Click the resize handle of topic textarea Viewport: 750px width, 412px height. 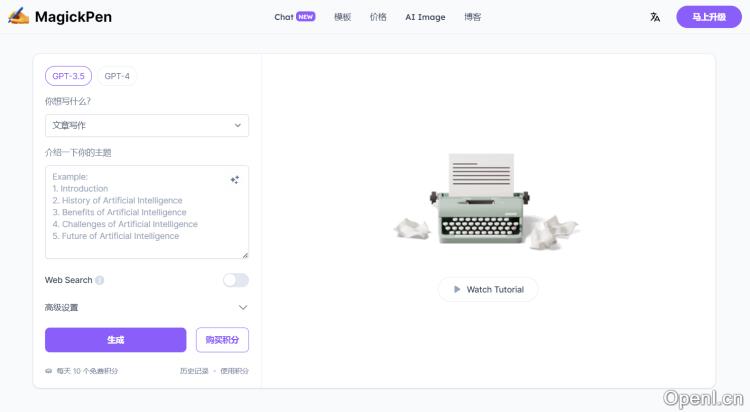click(245, 255)
